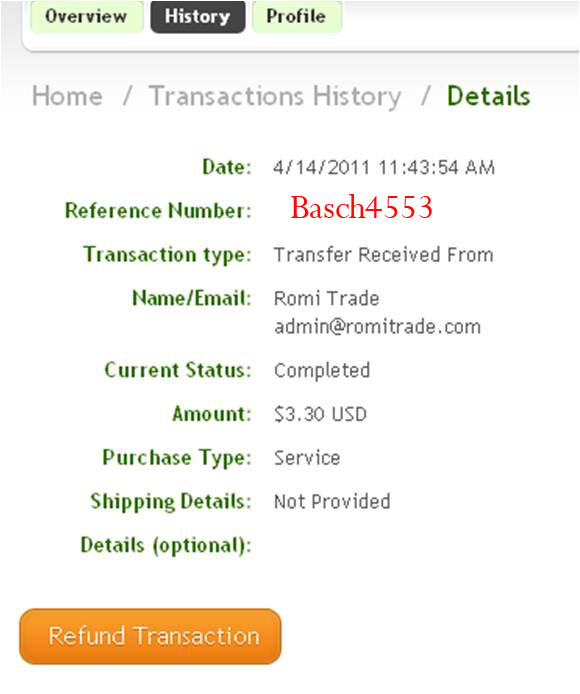This screenshot has width=580, height=694.
Task: Click the Completed status value
Action: (322, 370)
